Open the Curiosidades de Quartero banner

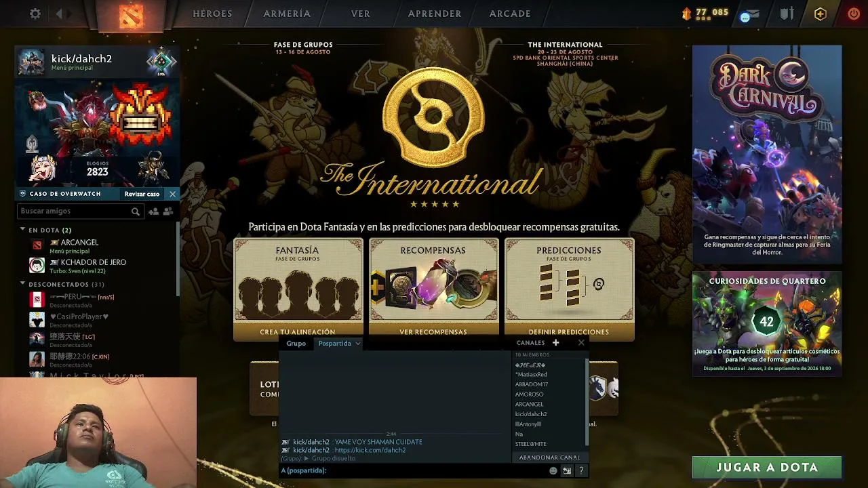coord(767,323)
